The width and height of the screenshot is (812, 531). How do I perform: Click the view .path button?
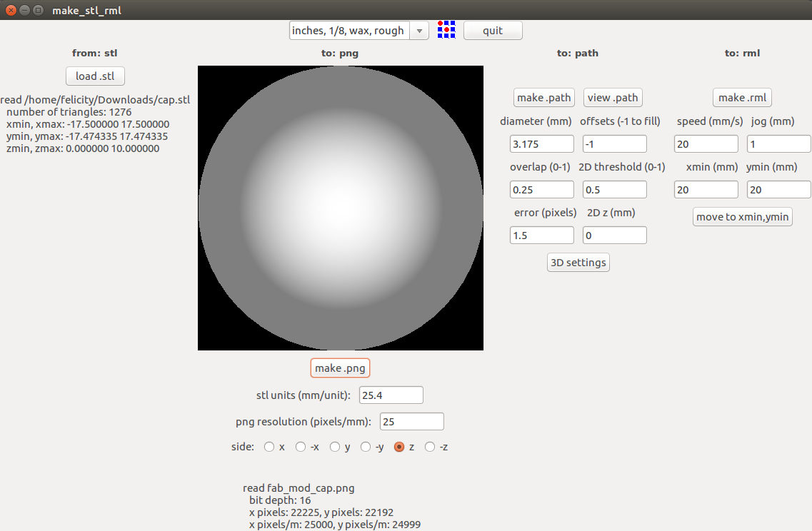click(613, 97)
